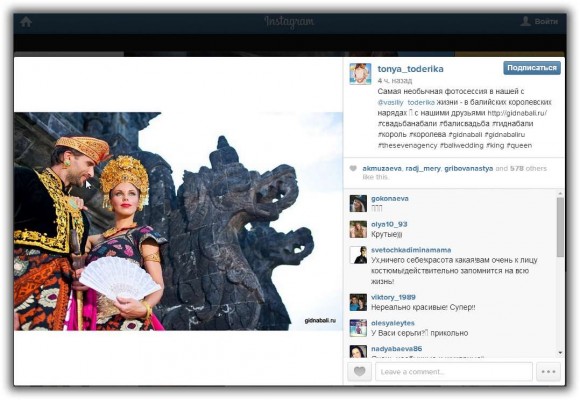Open tonya_toderika profile avatar
Image resolution: width=580 pixels, height=400 pixels.
(360, 74)
